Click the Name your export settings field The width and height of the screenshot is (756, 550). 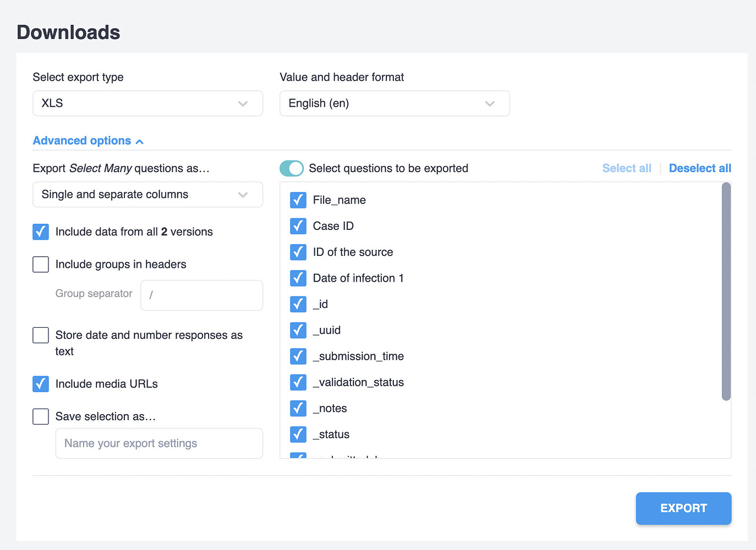159,443
